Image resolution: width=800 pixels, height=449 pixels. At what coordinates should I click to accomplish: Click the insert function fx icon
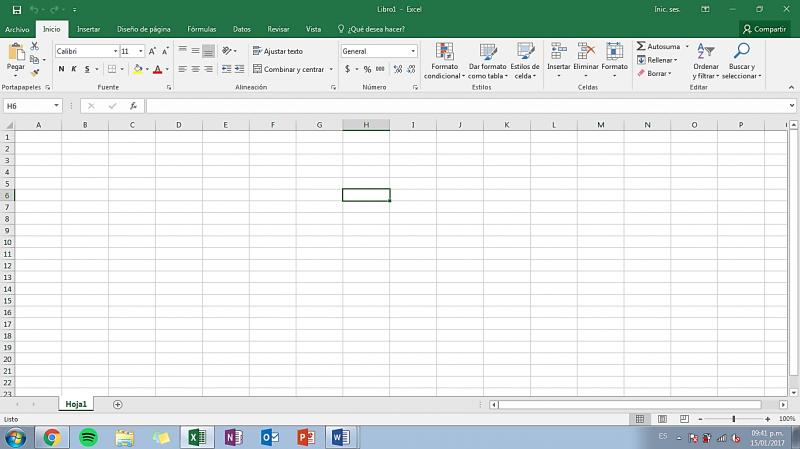point(133,106)
